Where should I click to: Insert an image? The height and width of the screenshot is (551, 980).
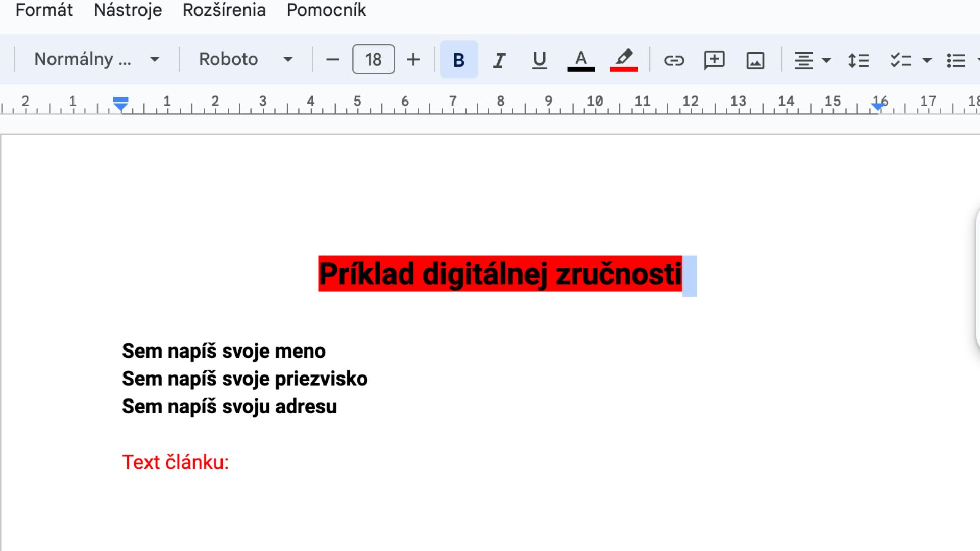pos(755,60)
